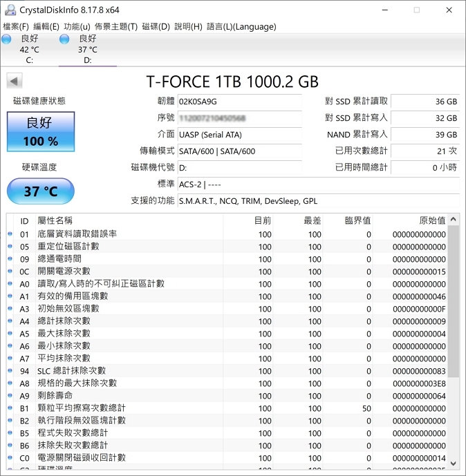
Task: Click status dot for attribute 01 row
Action: click(10, 234)
